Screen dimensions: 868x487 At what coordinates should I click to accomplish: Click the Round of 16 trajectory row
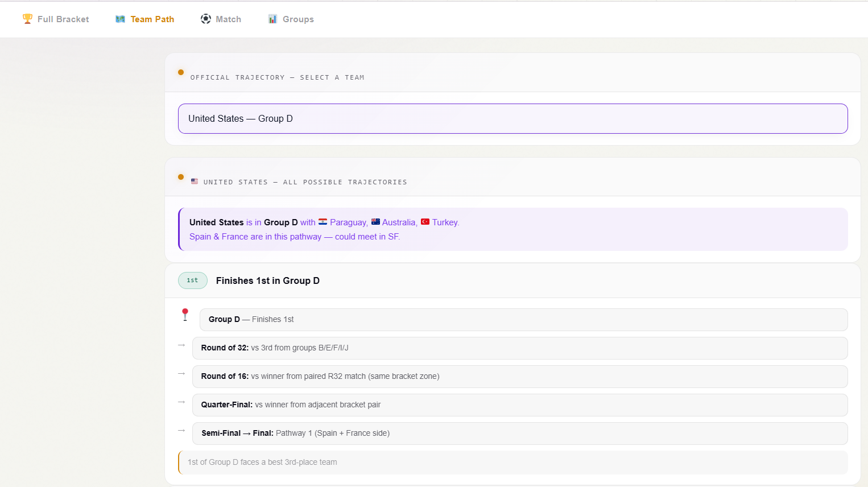pyautogui.click(x=519, y=376)
